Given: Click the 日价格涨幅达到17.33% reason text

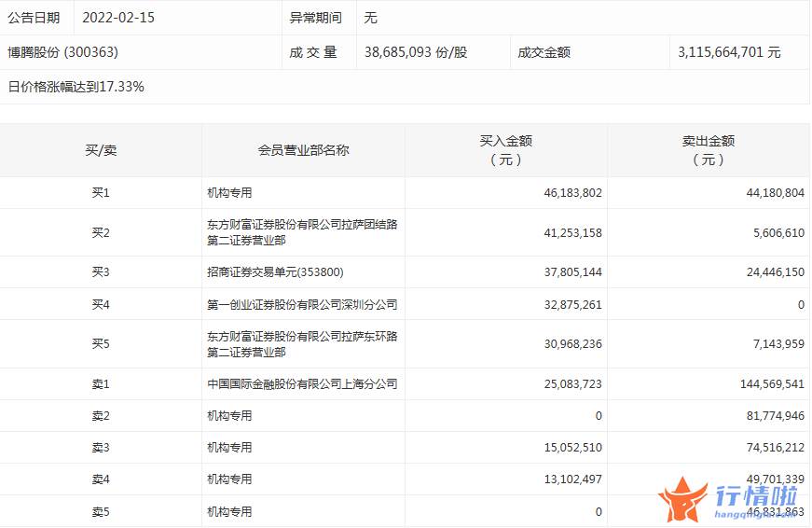Looking at the screenshot, I should point(76,87).
